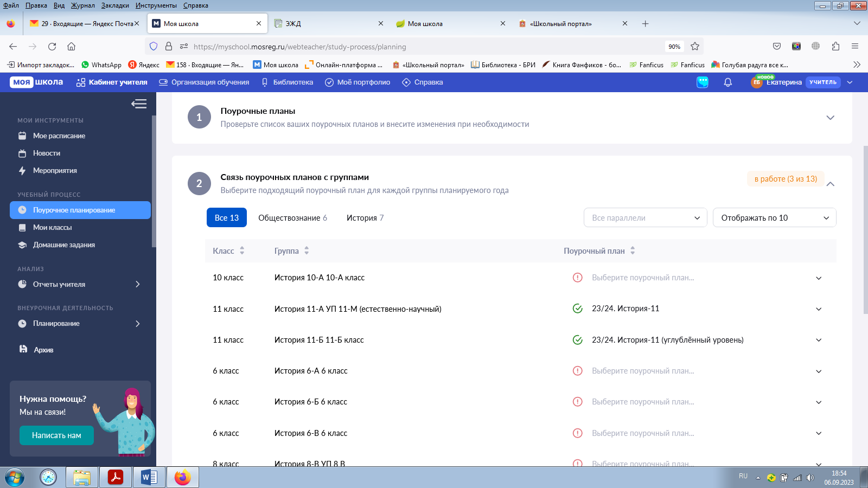Open Adobe Acrobat from the taskbar
This screenshot has width=868, height=488.
pos(116,478)
